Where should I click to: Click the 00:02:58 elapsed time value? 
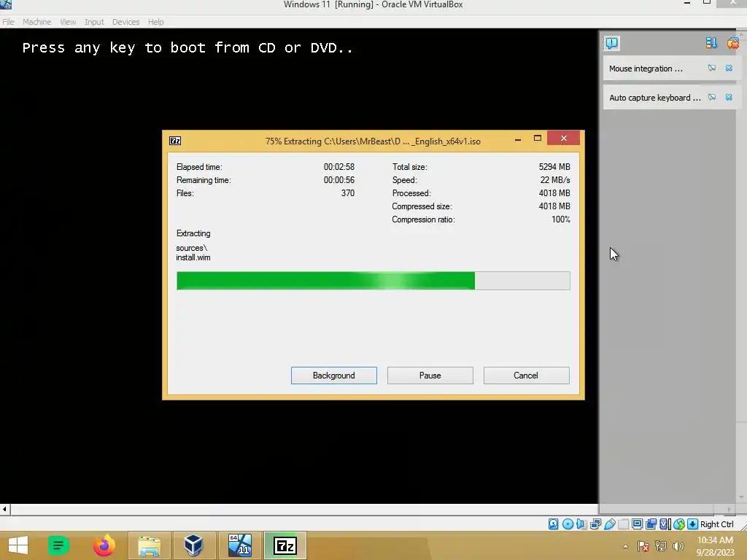coord(339,167)
